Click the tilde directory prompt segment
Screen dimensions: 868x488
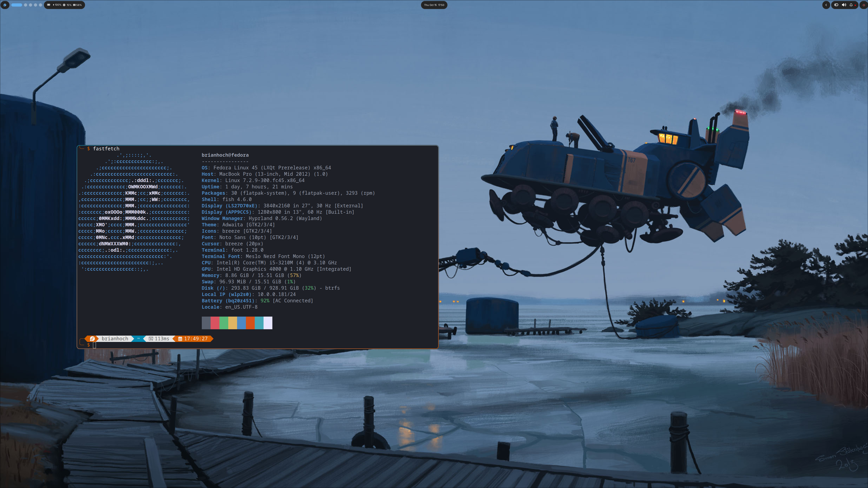(138, 339)
